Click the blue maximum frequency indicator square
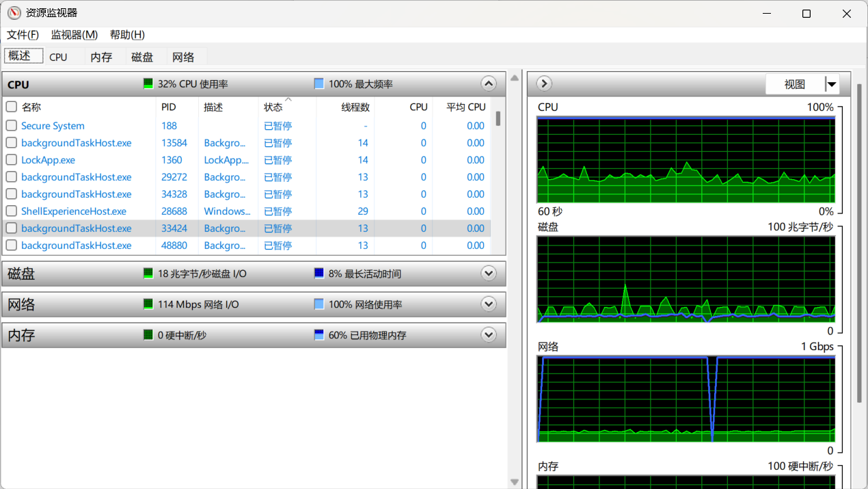 (318, 83)
